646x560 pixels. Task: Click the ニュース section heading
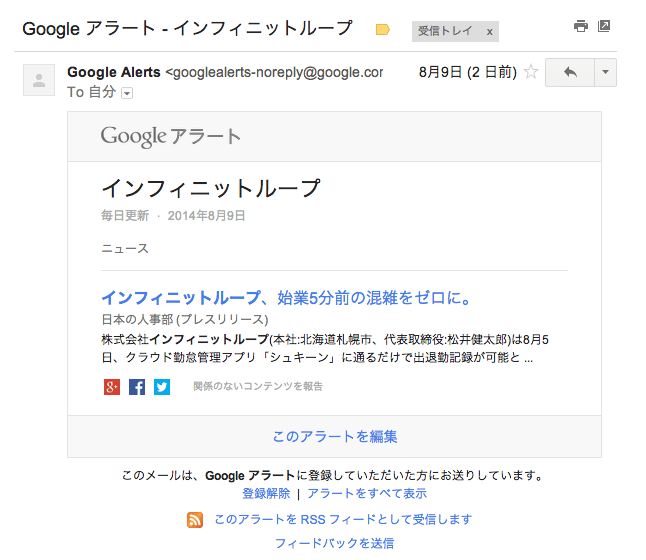(125, 248)
